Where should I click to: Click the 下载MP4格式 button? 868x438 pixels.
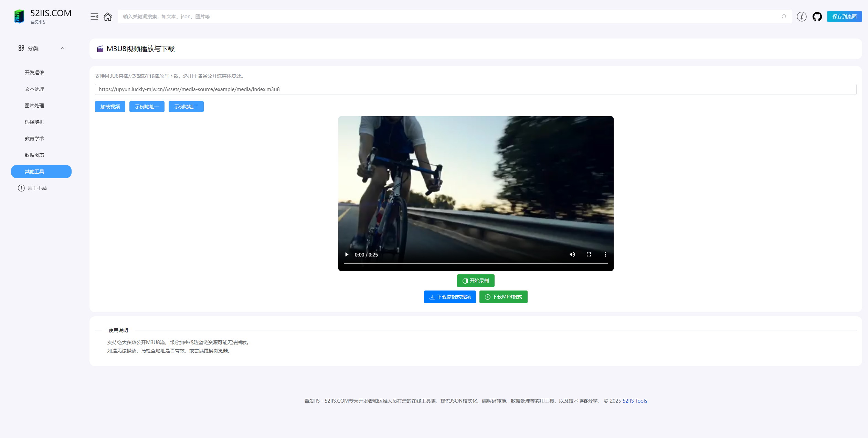tap(503, 297)
